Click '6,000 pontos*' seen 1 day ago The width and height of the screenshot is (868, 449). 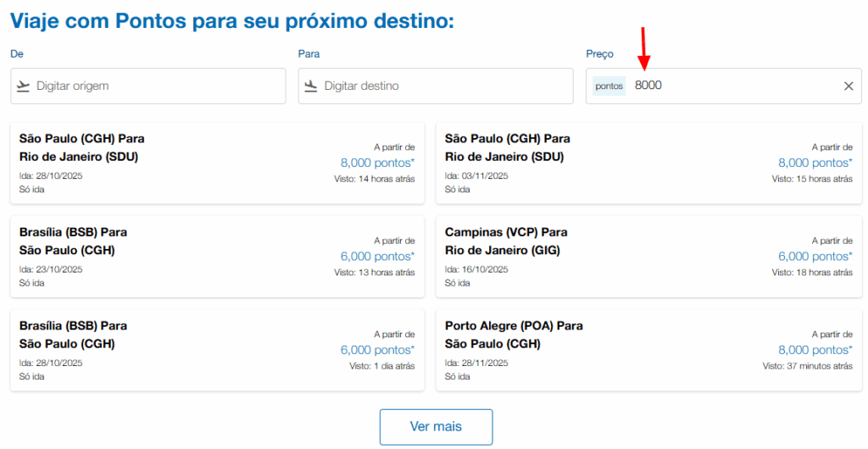(377, 349)
